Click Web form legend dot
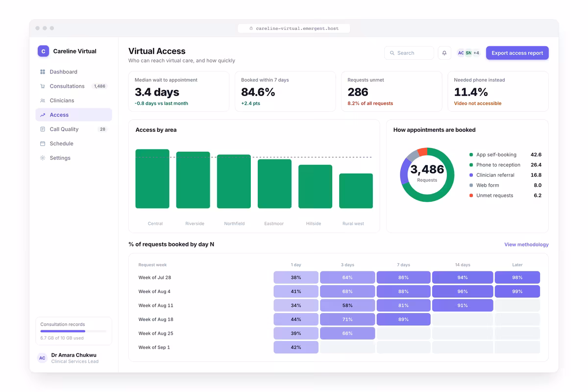The height and width of the screenshot is (392, 588). (471, 185)
